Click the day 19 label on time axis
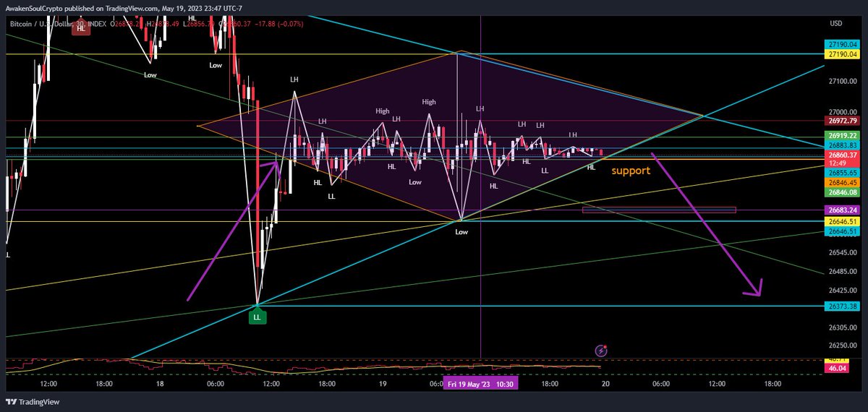Image resolution: width=868 pixels, height=412 pixels. [x=381, y=385]
